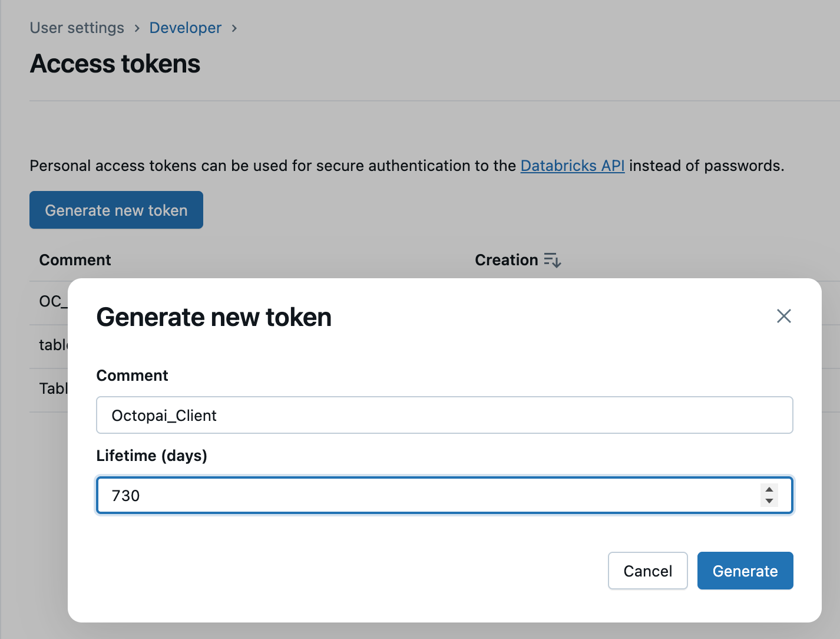The width and height of the screenshot is (840, 639).
Task: Click the Creation column sort icon
Action: tap(552, 260)
